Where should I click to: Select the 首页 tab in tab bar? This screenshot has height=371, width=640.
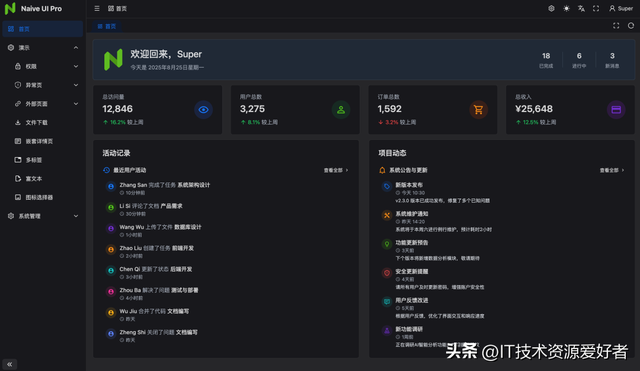coord(107,26)
